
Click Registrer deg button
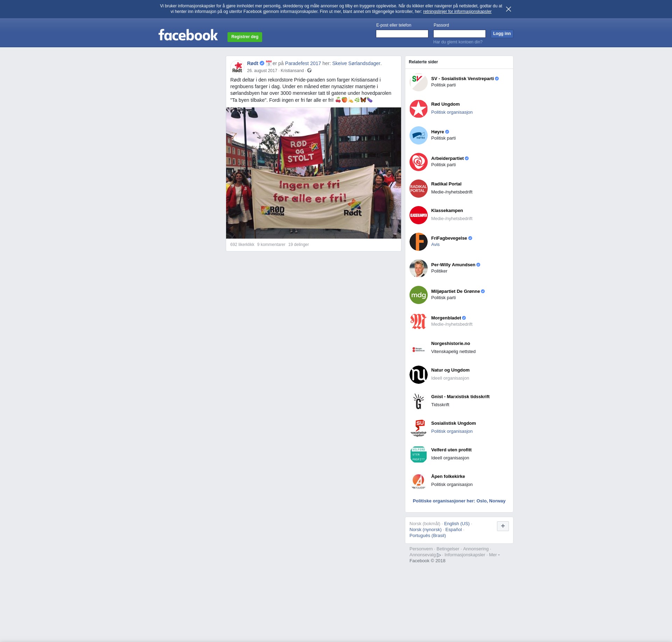[x=245, y=37]
